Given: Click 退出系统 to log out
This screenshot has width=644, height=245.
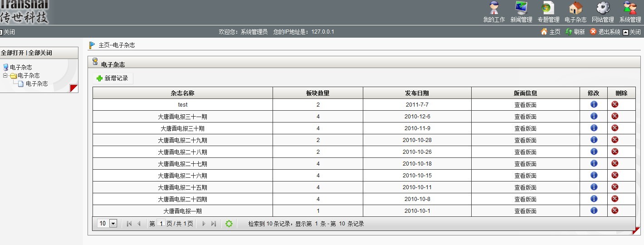Looking at the screenshot, I should (605, 32).
